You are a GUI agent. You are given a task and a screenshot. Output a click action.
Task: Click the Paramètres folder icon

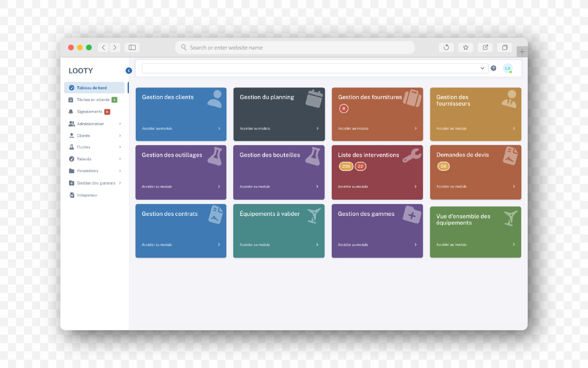(72, 171)
